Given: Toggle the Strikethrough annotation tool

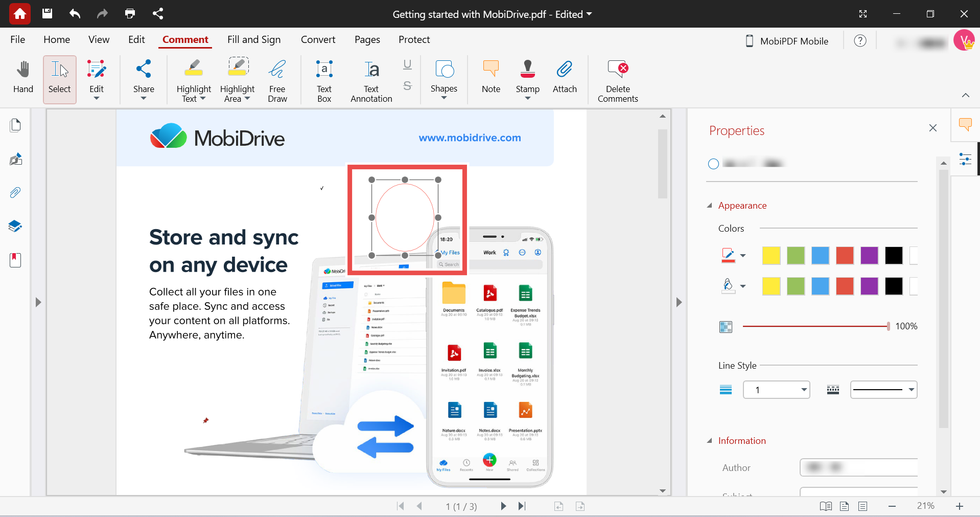Looking at the screenshot, I should tap(407, 86).
